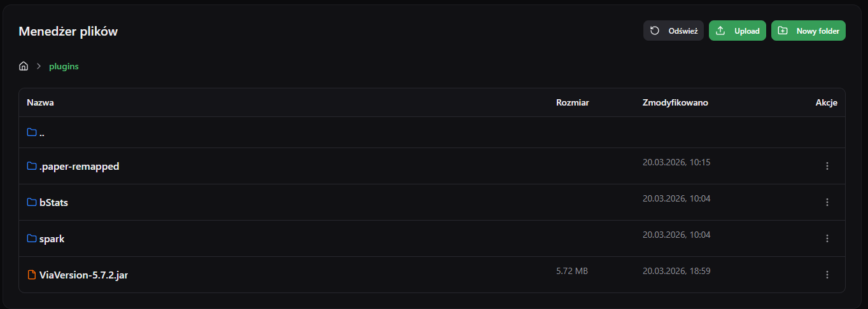Select the plugins breadcrumb link
This screenshot has width=868, height=309.
64,66
